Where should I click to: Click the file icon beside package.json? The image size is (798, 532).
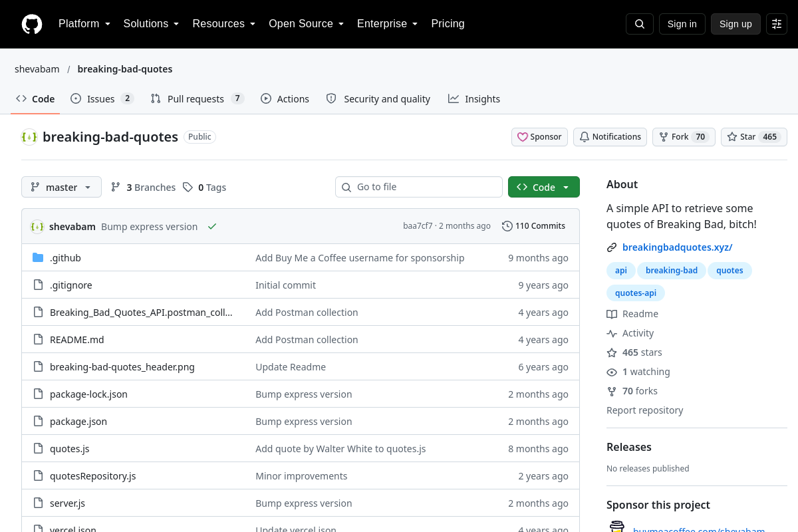coord(38,422)
